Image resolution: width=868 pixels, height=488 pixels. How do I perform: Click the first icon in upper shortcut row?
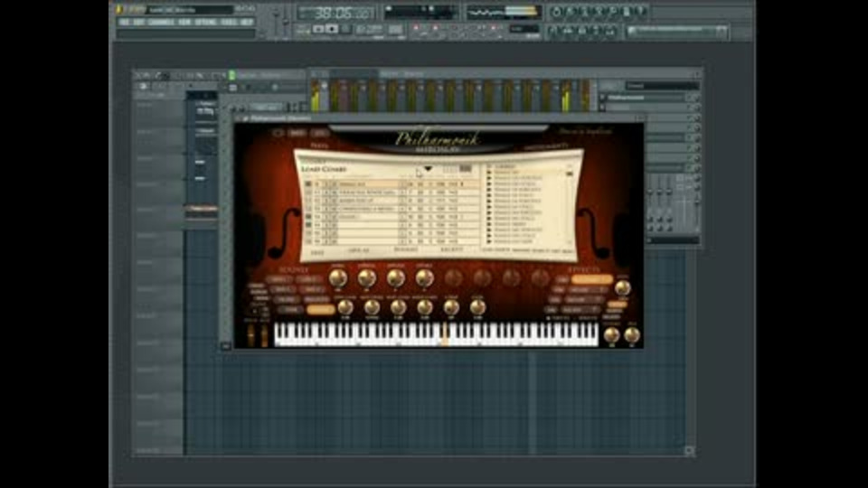[556, 12]
